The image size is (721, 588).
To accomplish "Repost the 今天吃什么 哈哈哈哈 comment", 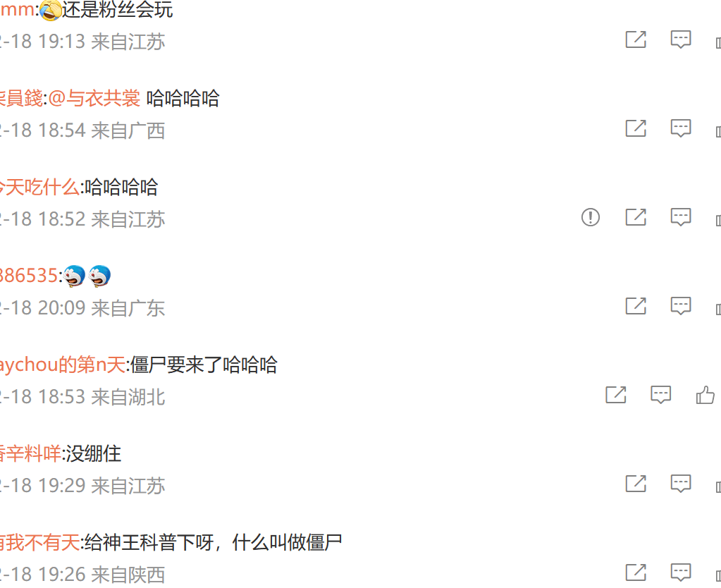I will point(636,217).
